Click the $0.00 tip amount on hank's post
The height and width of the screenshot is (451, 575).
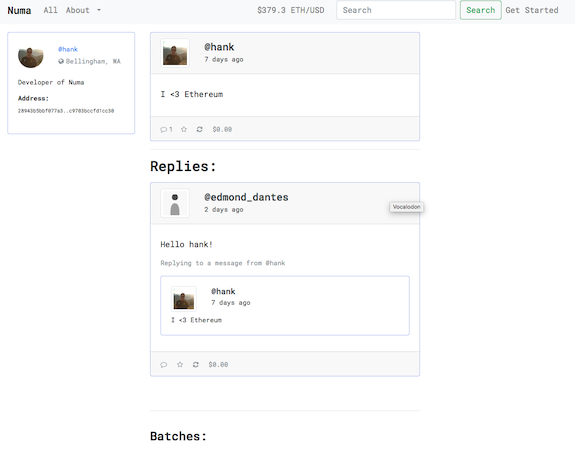coord(222,129)
